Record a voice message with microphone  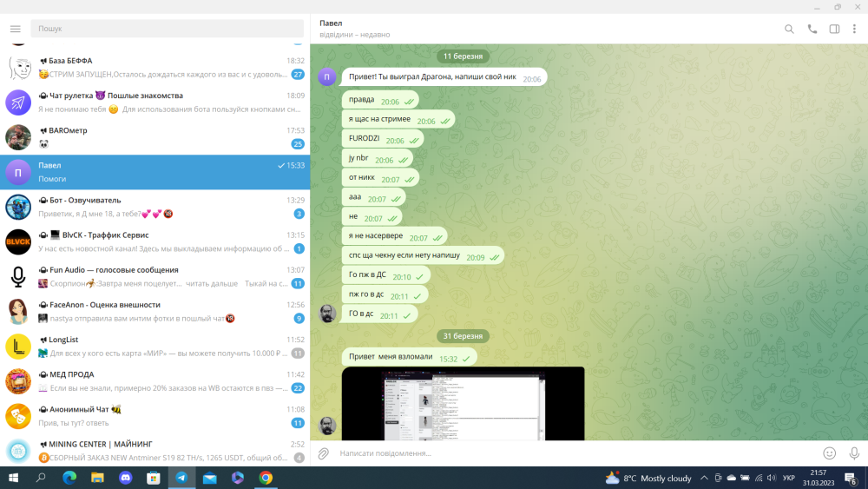(854, 453)
